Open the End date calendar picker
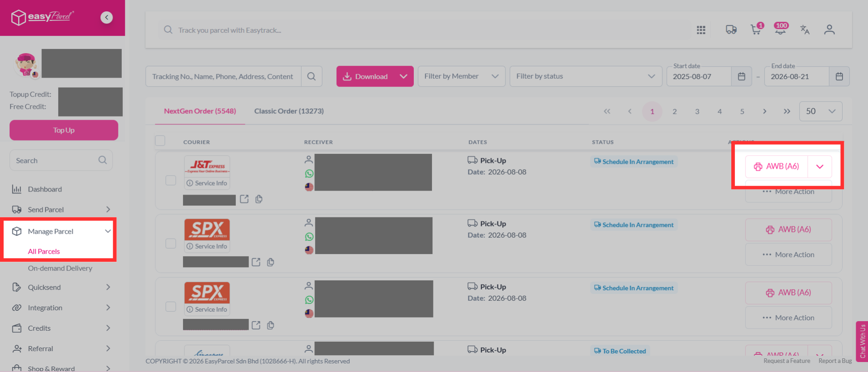This screenshot has width=868, height=372. 839,76
